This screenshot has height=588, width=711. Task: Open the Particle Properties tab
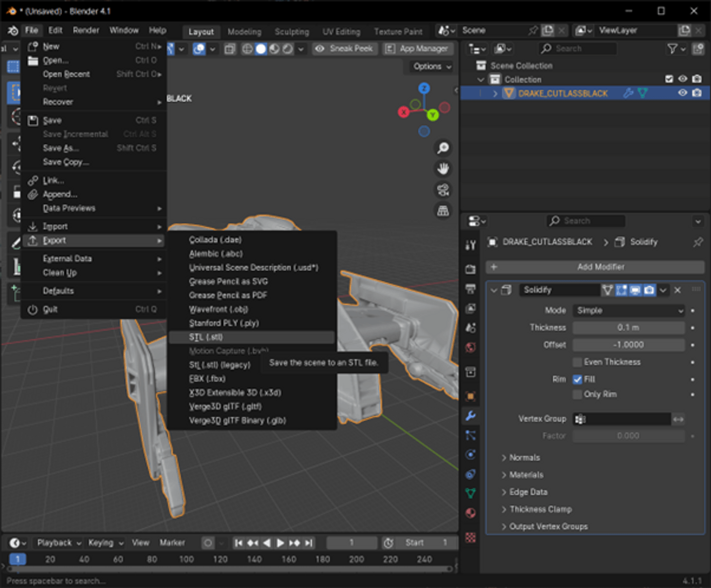pos(470,435)
